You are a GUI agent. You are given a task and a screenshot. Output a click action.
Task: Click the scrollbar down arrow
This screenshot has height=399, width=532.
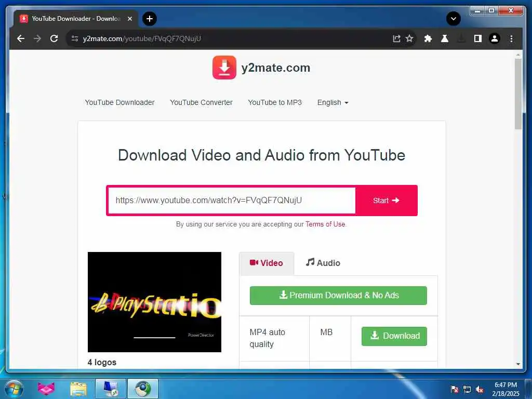[518, 364]
